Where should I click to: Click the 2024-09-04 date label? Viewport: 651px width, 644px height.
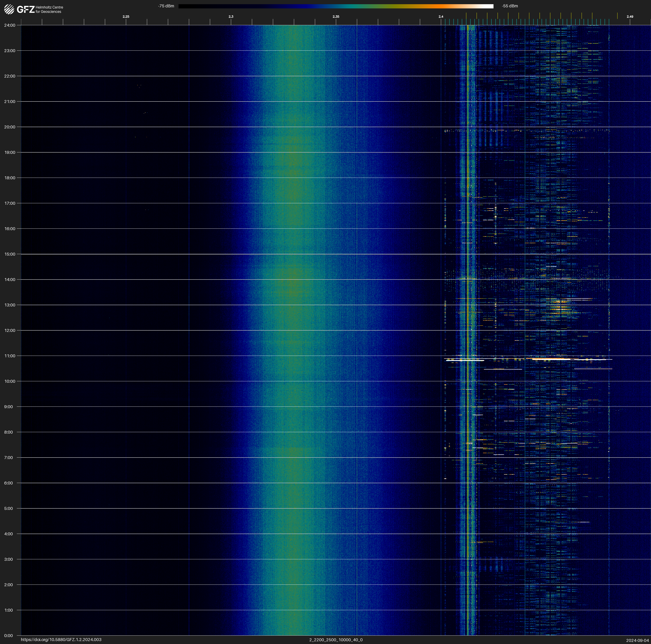point(637,640)
